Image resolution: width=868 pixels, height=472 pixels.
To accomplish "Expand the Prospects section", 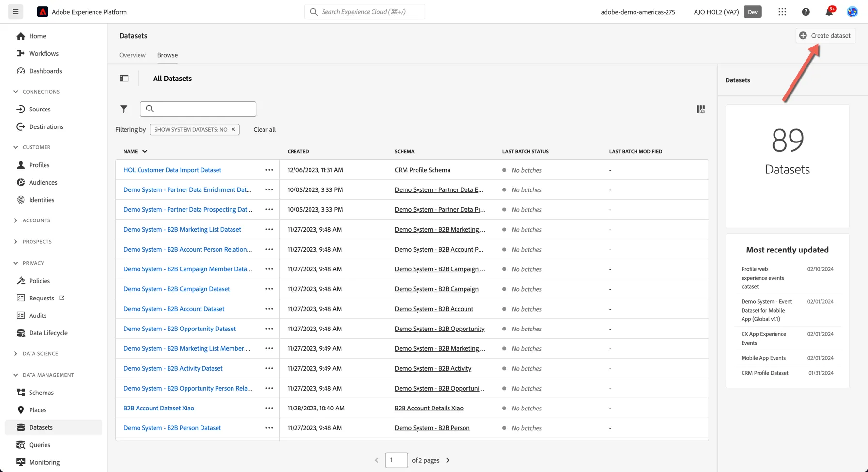I will [x=15, y=242].
